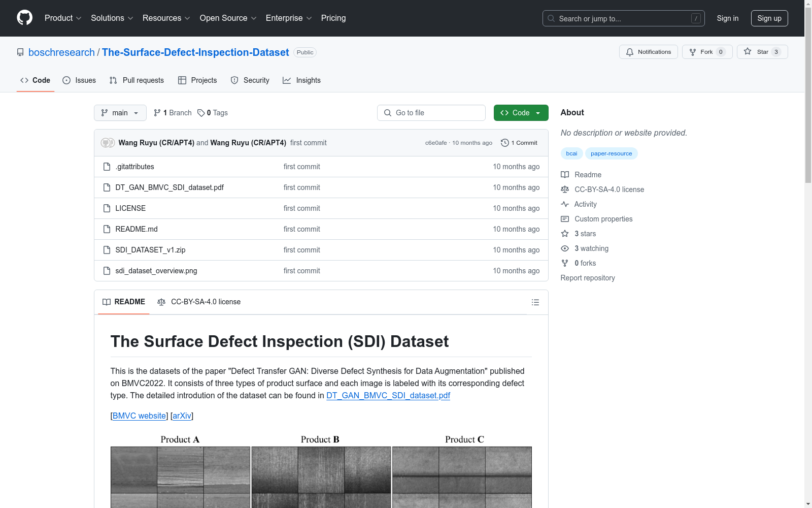Image resolution: width=812 pixels, height=508 pixels.
Task: Click the commit history clock icon
Action: [x=504, y=143]
